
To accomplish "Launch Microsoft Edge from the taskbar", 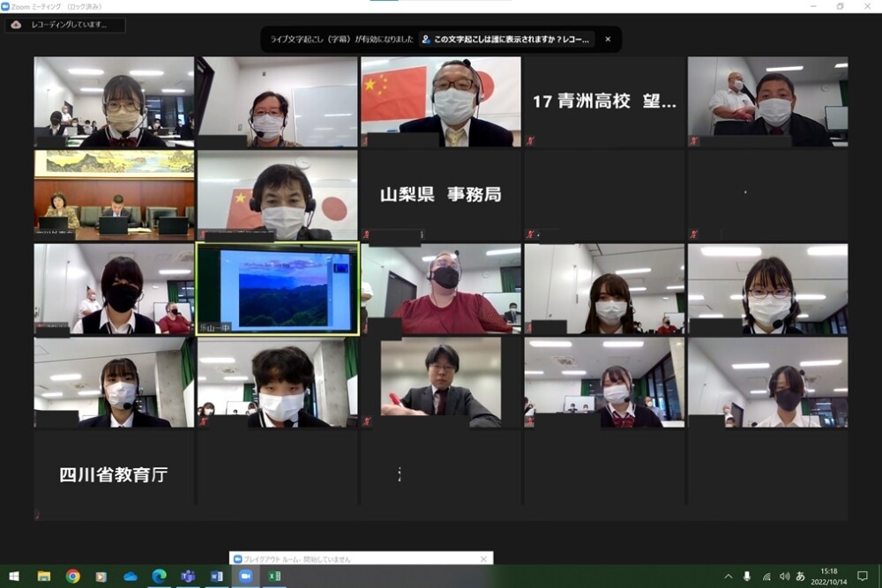I will click(x=159, y=577).
